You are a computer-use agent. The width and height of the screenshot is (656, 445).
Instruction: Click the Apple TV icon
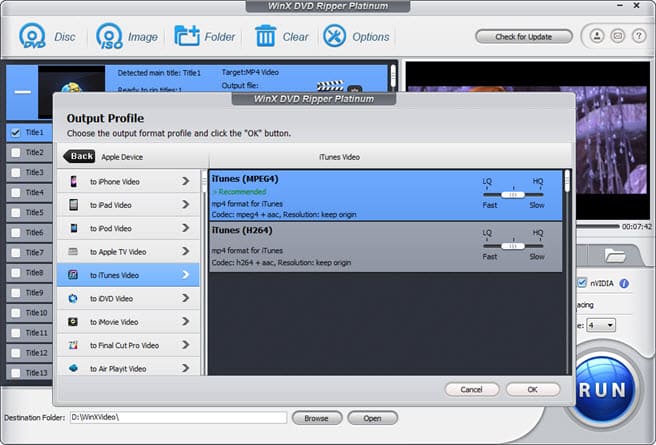[73, 252]
